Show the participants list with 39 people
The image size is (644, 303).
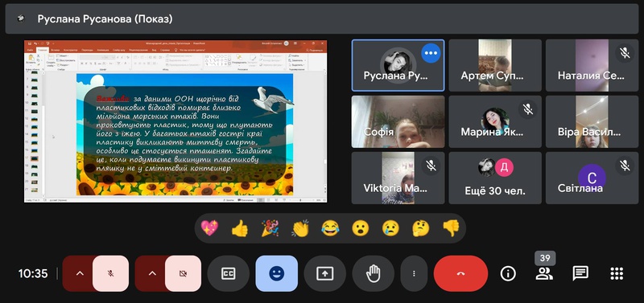coord(544,273)
